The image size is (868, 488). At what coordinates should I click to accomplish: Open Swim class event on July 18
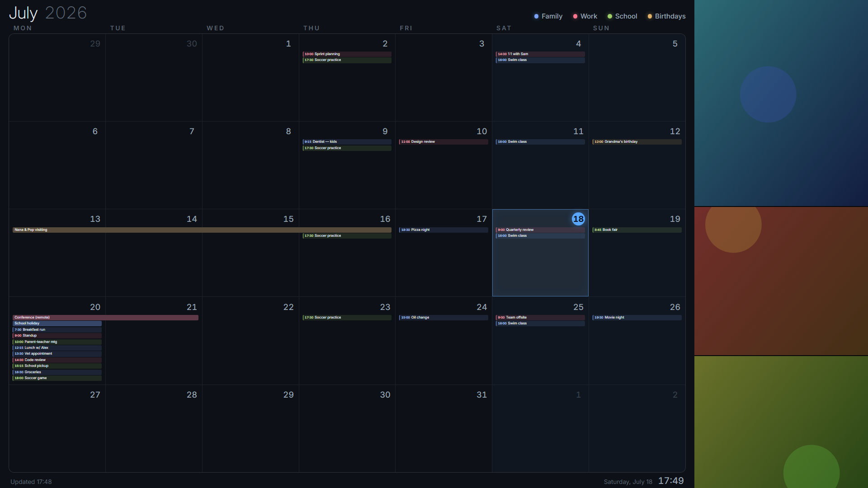tap(540, 236)
